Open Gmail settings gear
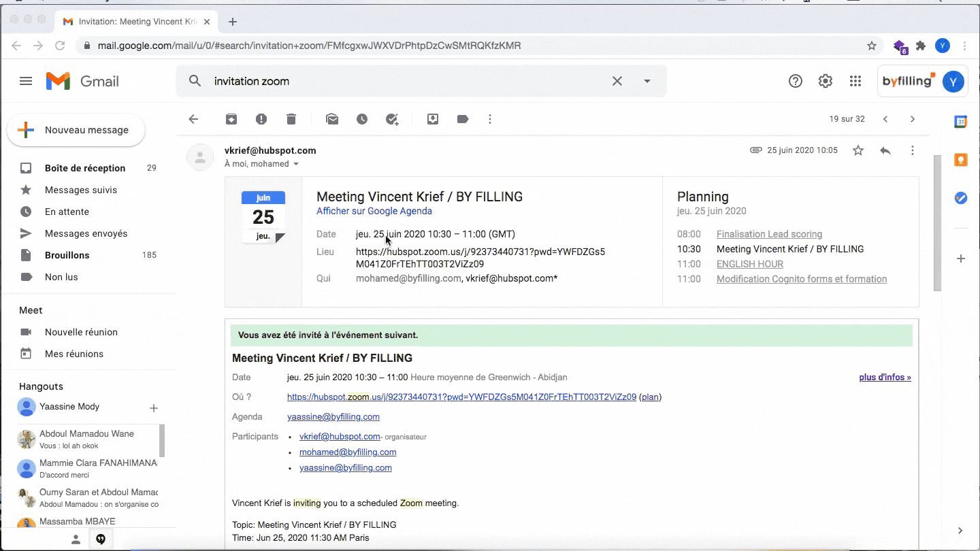980x551 pixels. pos(826,81)
